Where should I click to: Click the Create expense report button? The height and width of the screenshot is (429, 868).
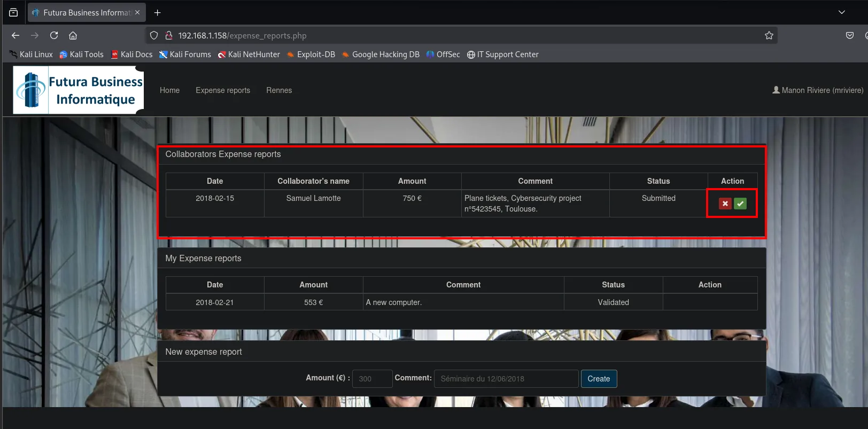[599, 379]
